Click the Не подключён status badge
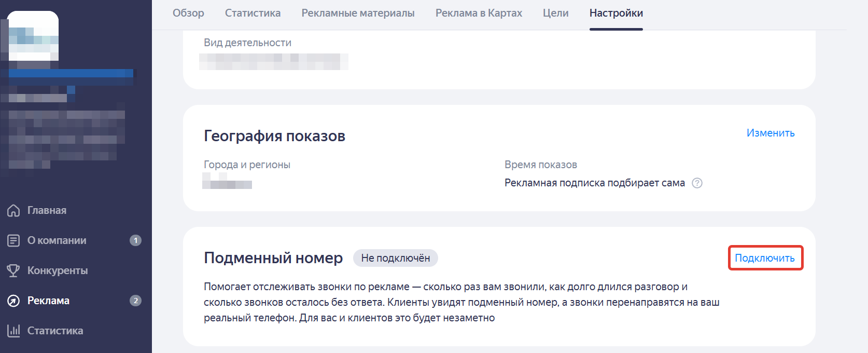Screen dimensions: 868x353 pos(395,258)
